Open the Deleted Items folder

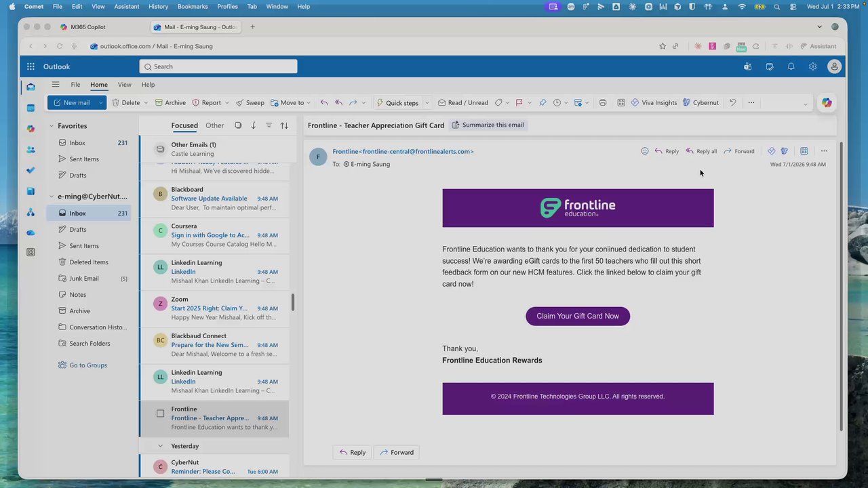pyautogui.click(x=89, y=262)
